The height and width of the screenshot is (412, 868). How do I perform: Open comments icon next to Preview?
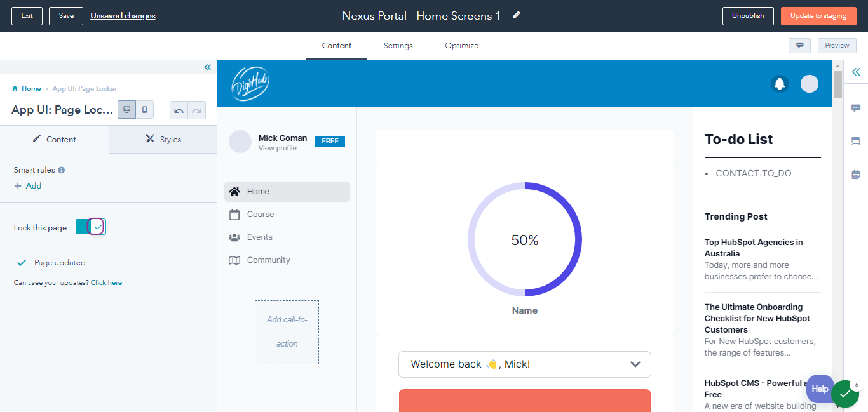click(x=799, y=46)
